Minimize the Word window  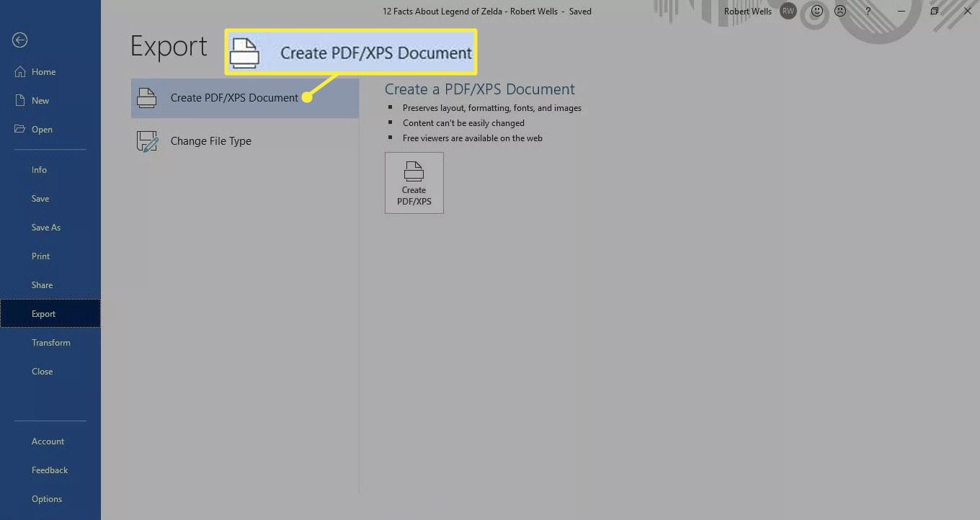(901, 12)
